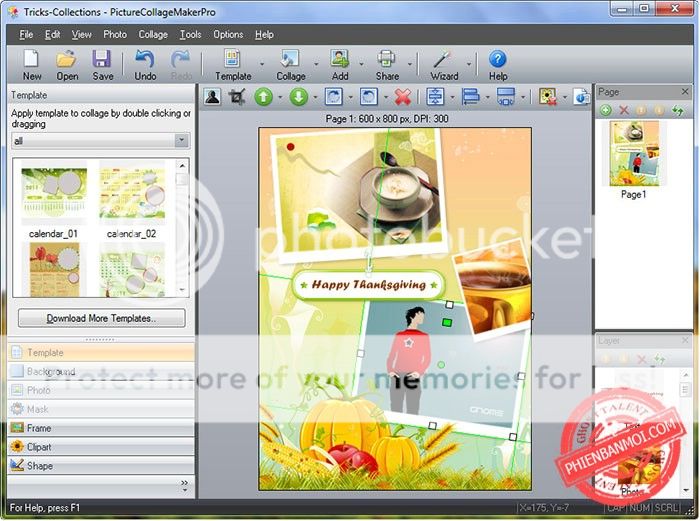Viewport: 700px width, 521px height.
Task: Open the Photo menu
Action: coord(115,34)
